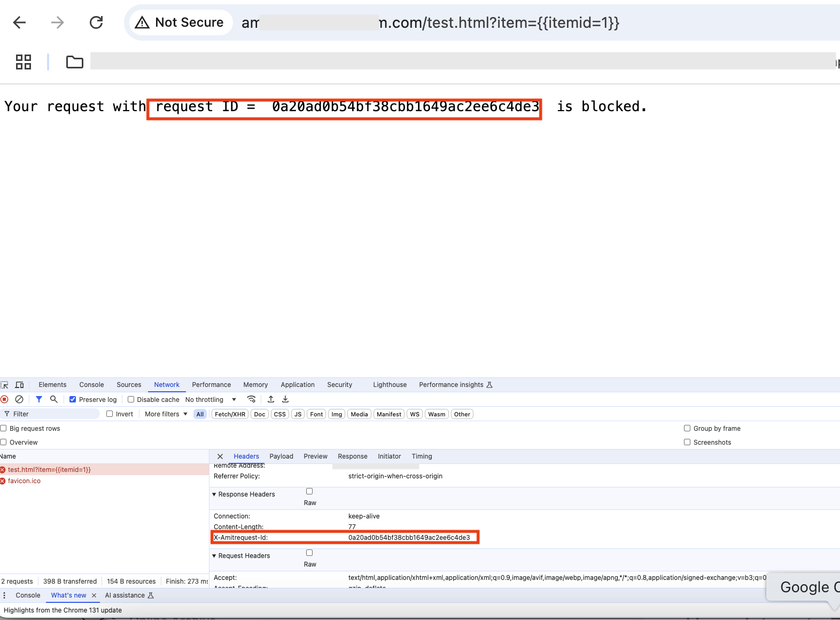Viewport: 840px width, 620px height.
Task: Click the browser forward arrow
Action: point(57,22)
